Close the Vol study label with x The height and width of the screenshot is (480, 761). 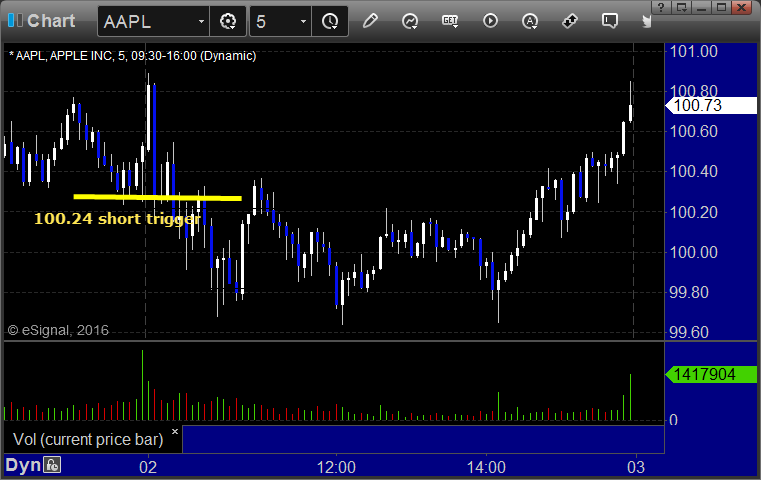coord(175,431)
